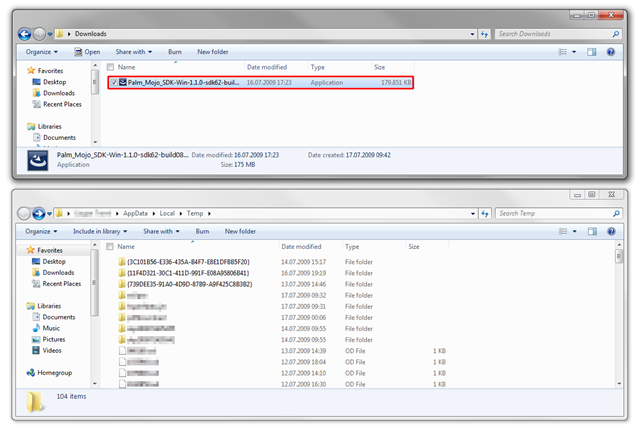The image size is (640, 431).
Task: Toggle select-all checkbox in Temp window header
Action: pos(109,247)
